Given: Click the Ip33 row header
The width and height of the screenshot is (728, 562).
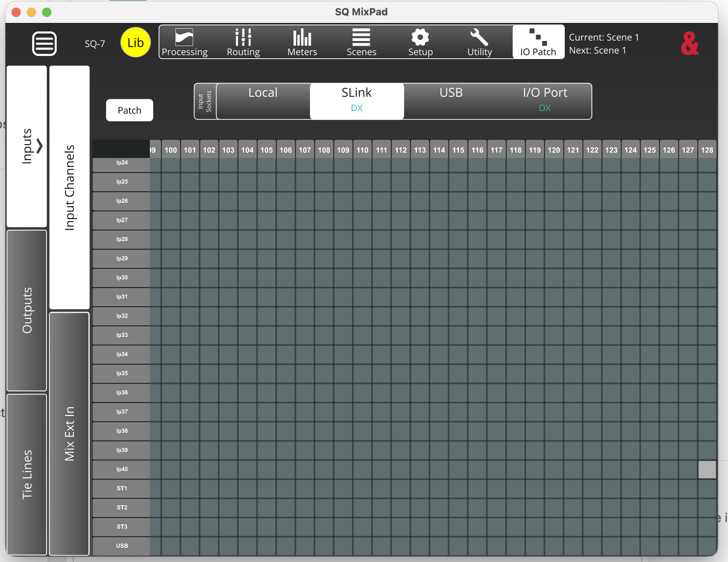Looking at the screenshot, I should pos(121,335).
